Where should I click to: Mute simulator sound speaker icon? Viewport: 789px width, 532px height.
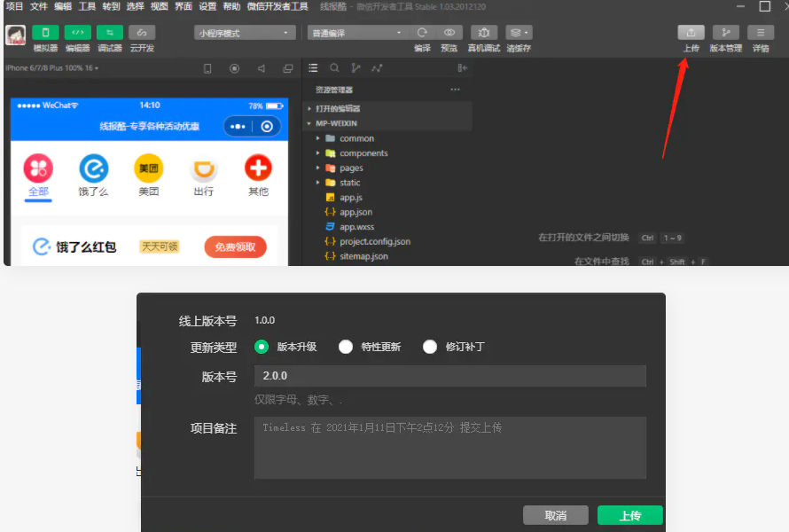coord(262,68)
